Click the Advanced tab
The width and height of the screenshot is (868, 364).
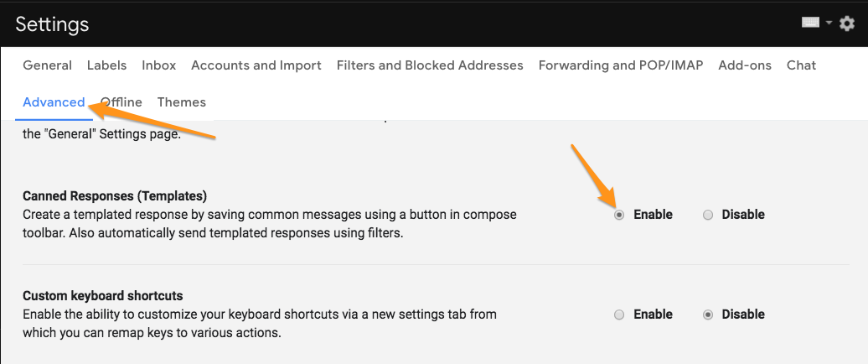pos(54,102)
